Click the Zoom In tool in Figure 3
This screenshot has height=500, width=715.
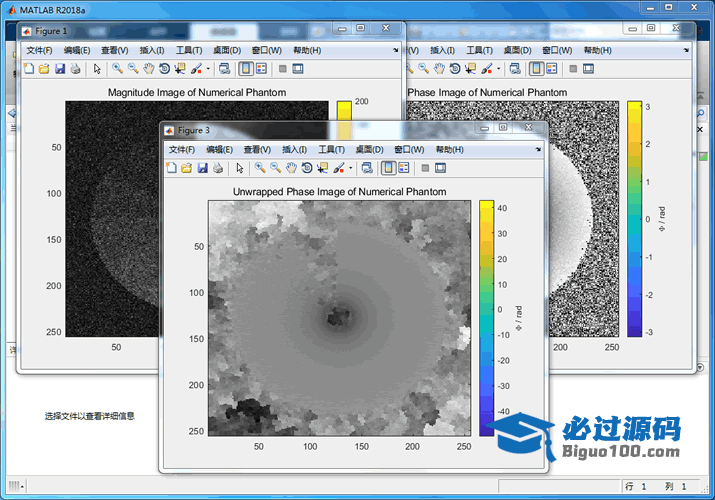click(260, 168)
